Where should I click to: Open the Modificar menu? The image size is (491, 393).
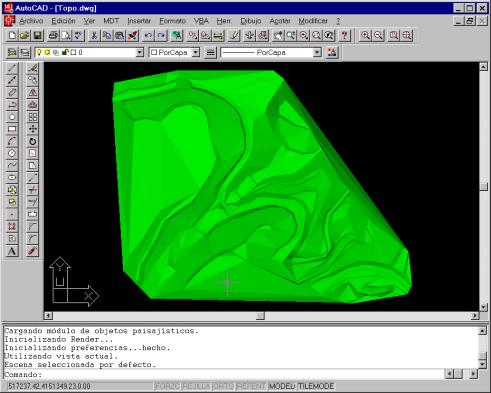click(313, 21)
